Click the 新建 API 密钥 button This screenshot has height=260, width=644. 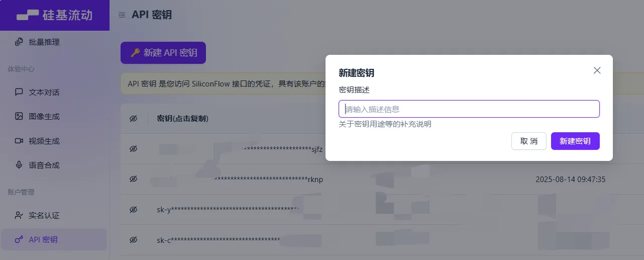point(163,53)
